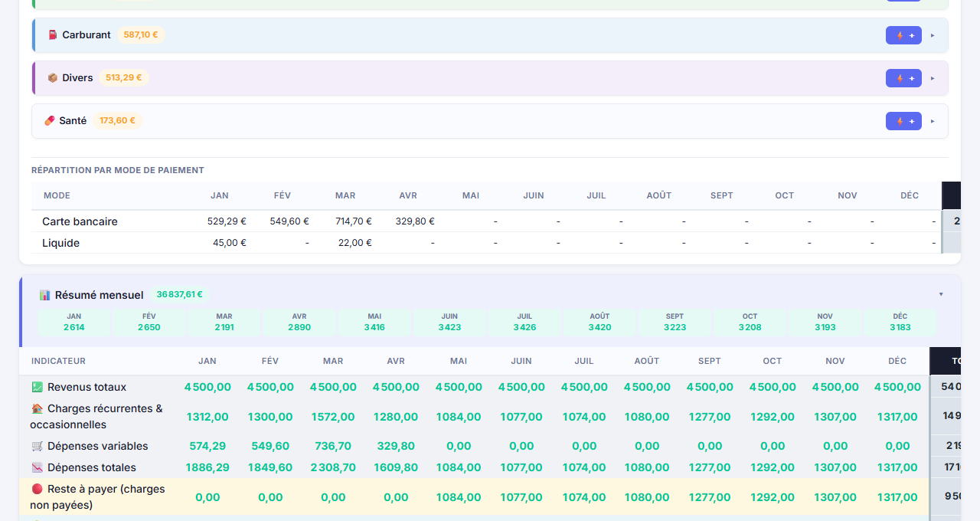Expand the Santé category row
This screenshot has width=980, height=521.
(933, 121)
